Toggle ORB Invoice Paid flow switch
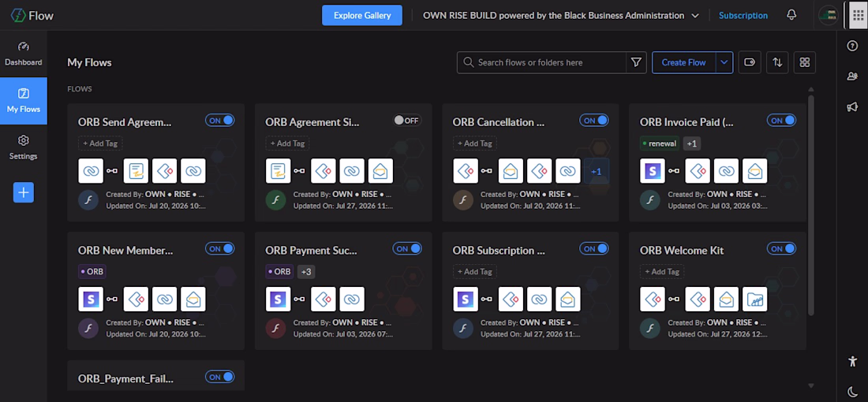This screenshot has height=402, width=868. [781, 121]
